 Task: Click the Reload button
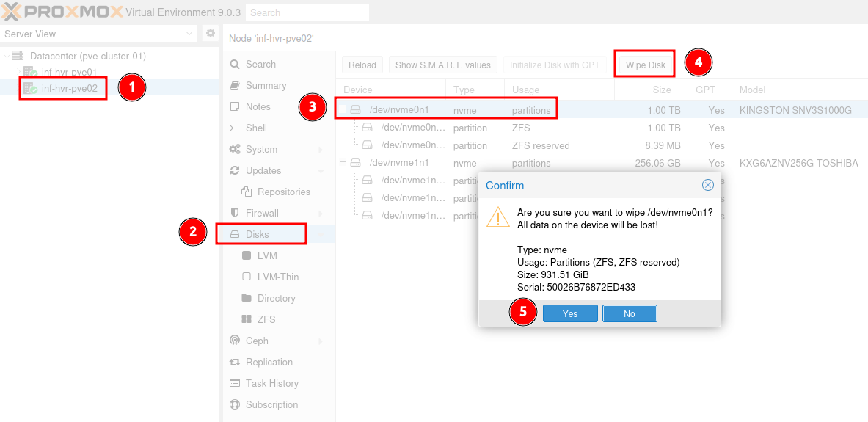(x=362, y=65)
